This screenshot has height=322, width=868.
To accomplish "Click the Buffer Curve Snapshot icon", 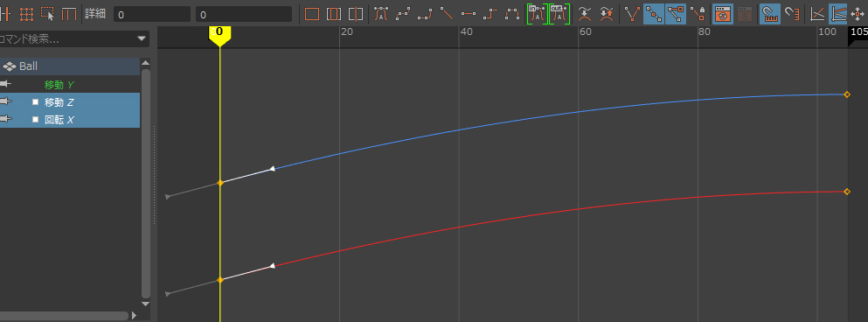I will [585, 14].
